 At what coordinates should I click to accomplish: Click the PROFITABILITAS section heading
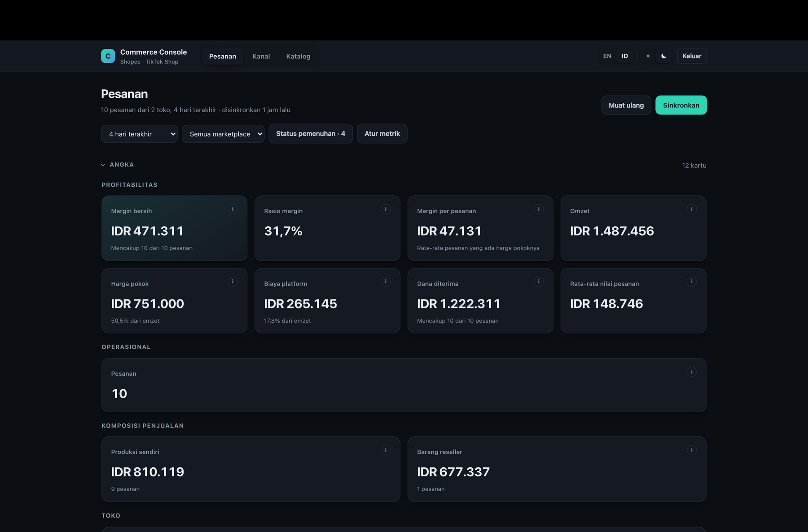[x=129, y=185]
